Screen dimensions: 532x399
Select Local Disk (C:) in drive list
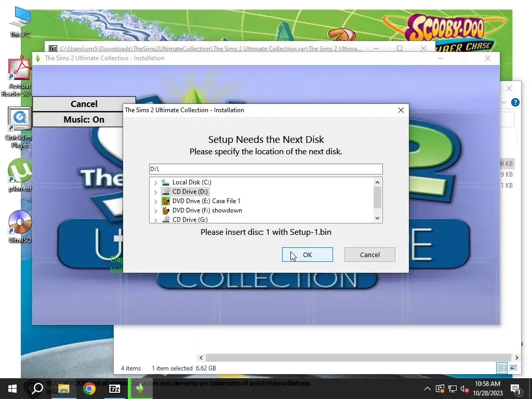(192, 182)
